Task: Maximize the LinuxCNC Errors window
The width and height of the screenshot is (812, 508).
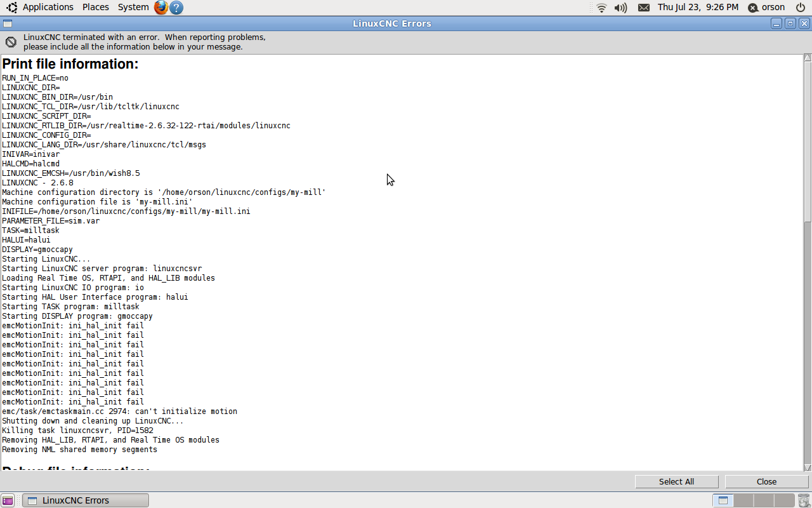Action: (x=790, y=23)
